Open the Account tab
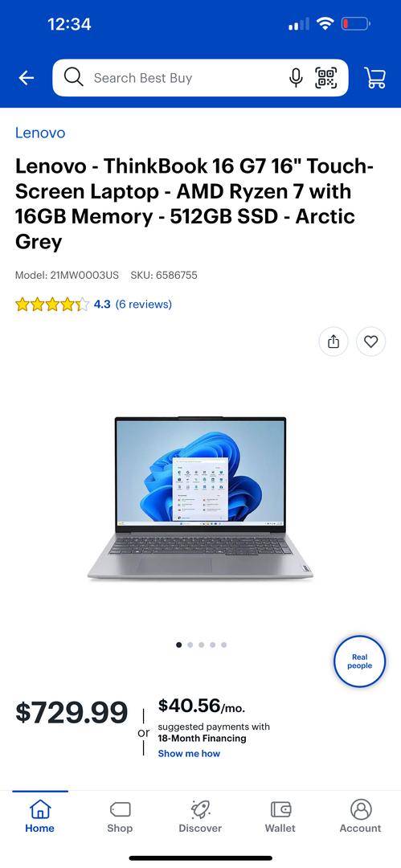Screen dimensions: 401x868 pos(361,817)
